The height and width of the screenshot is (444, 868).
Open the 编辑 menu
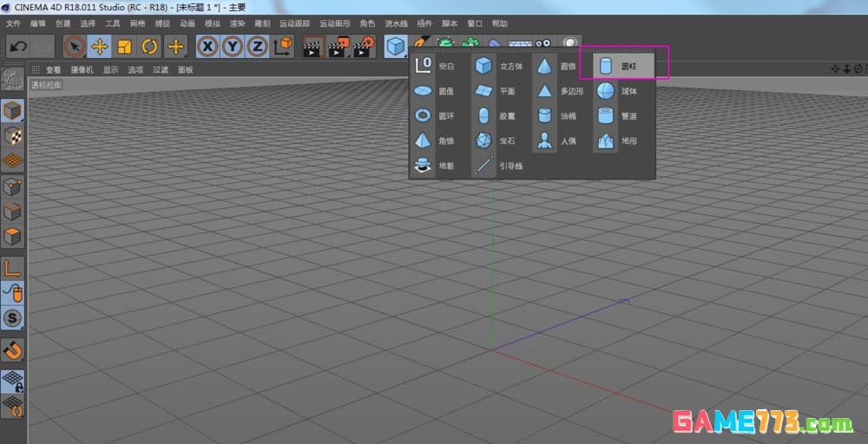38,23
